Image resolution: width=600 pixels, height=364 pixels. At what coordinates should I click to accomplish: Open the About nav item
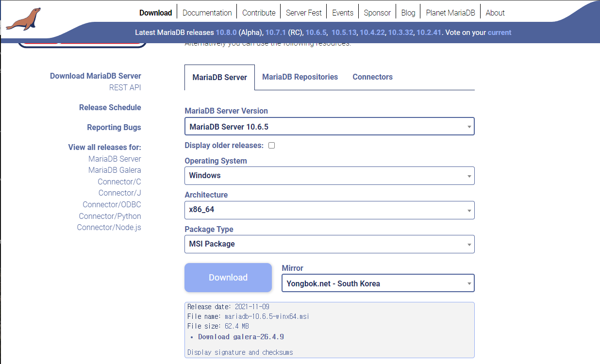pos(495,13)
